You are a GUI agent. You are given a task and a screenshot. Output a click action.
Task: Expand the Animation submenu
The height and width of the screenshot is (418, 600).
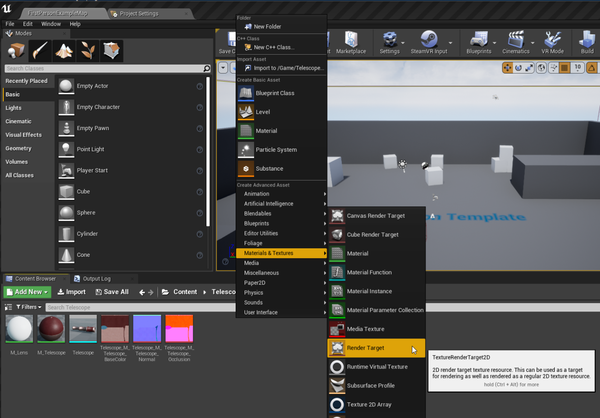pyautogui.click(x=281, y=194)
